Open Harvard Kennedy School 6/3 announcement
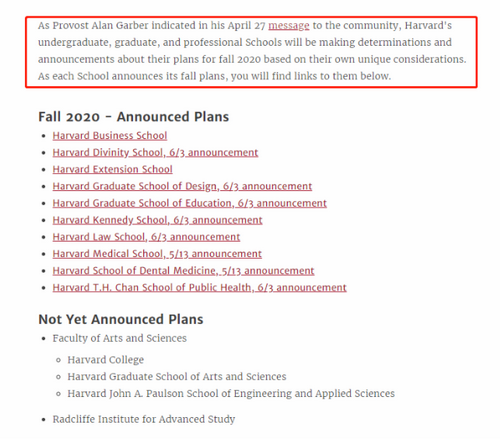This screenshot has width=500, height=446. click(x=157, y=220)
